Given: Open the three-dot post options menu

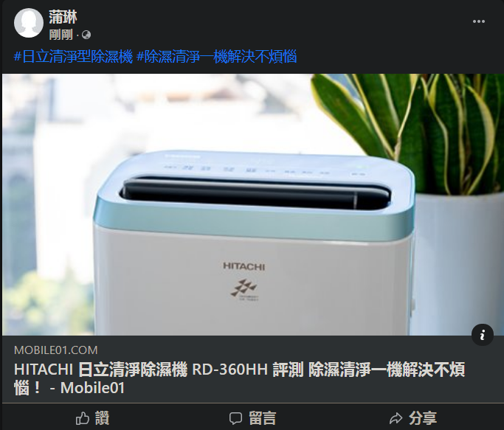Looking at the screenshot, I should coord(479,21).
